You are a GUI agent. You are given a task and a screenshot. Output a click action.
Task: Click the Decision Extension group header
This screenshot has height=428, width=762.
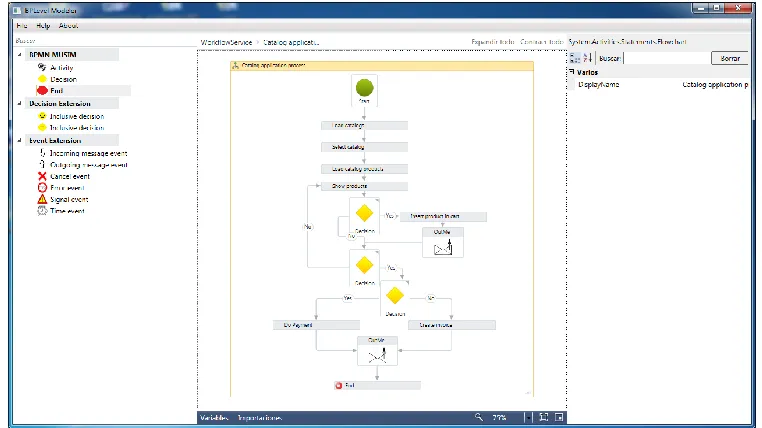pos(72,103)
